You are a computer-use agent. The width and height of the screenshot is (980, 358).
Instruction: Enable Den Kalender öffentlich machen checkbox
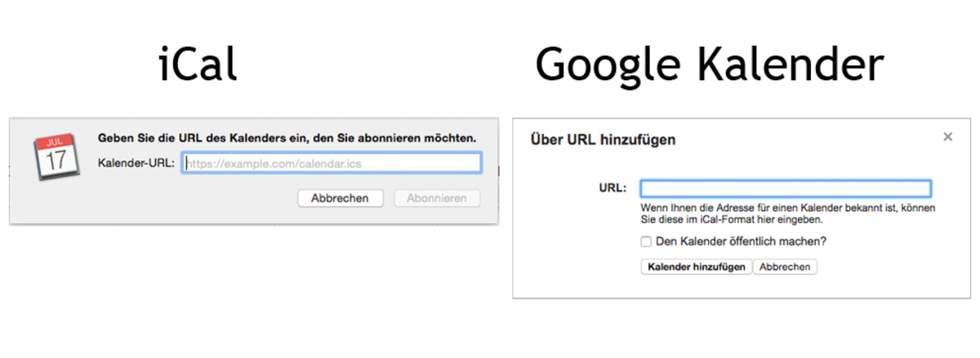coord(646,242)
